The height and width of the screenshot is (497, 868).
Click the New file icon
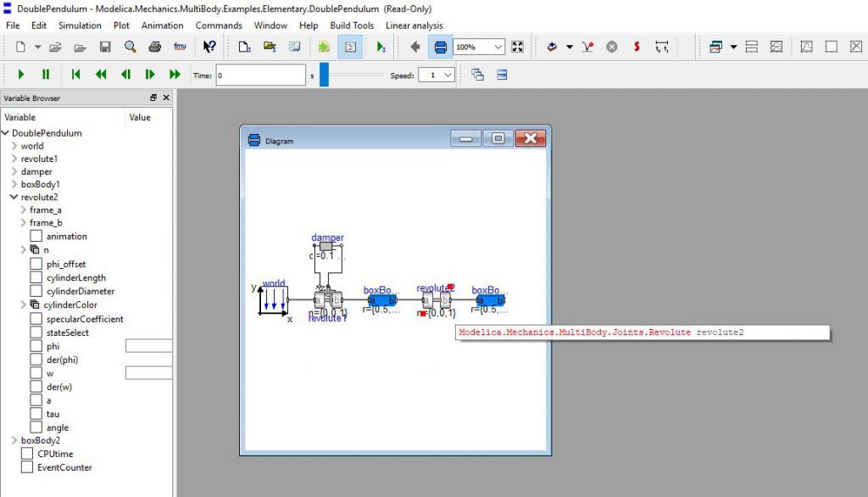pyautogui.click(x=20, y=47)
